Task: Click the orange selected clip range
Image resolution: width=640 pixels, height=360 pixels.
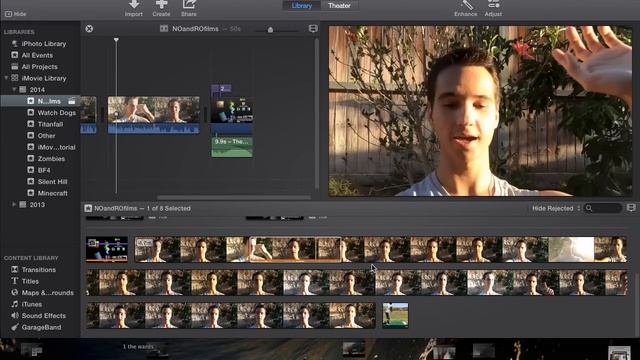Action: tap(295, 249)
